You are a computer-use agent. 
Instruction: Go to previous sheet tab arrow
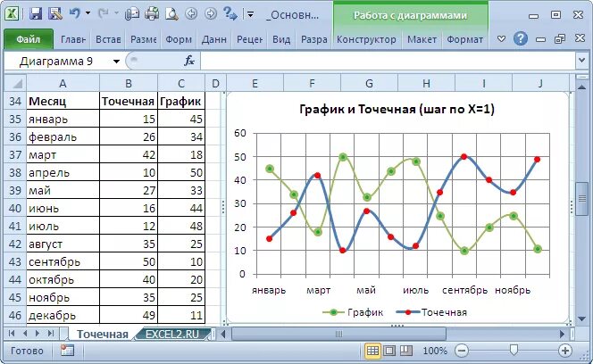[25, 334]
